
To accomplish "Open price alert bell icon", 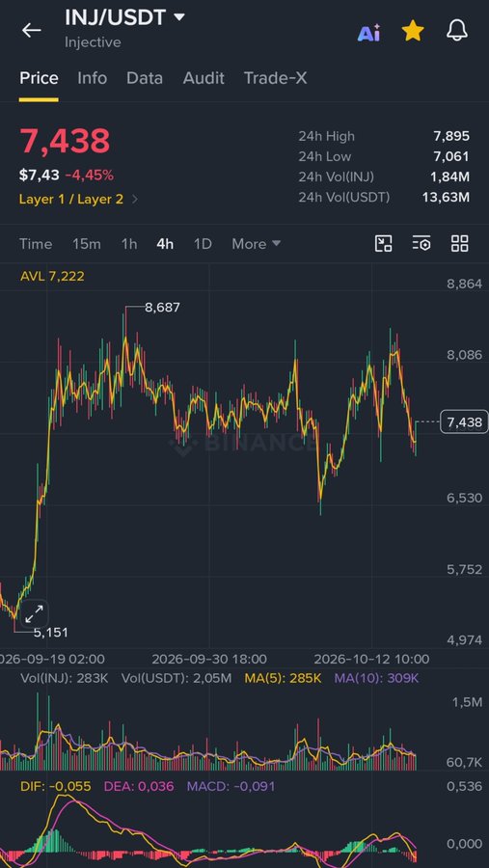I will [x=457, y=32].
